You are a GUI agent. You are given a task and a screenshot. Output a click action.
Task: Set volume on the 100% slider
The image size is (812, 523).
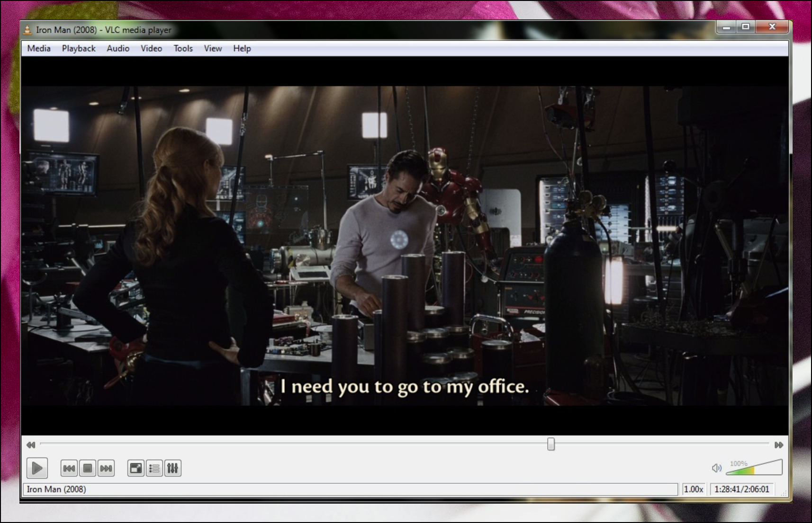pyautogui.click(x=754, y=467)
